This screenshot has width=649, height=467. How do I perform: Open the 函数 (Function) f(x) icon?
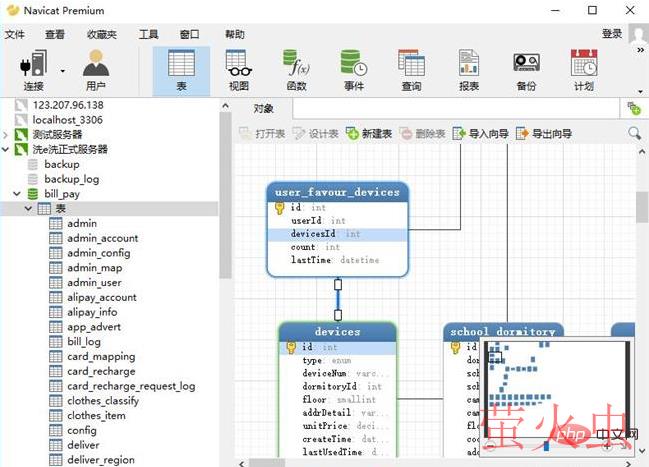click(x=296, y=69)
